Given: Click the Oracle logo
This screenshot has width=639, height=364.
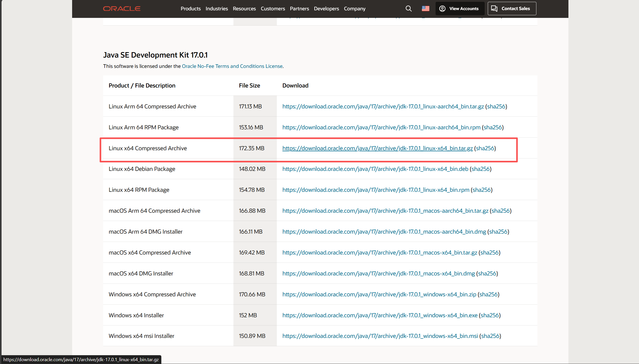Looking at the screenshot, I should (122, 9).
